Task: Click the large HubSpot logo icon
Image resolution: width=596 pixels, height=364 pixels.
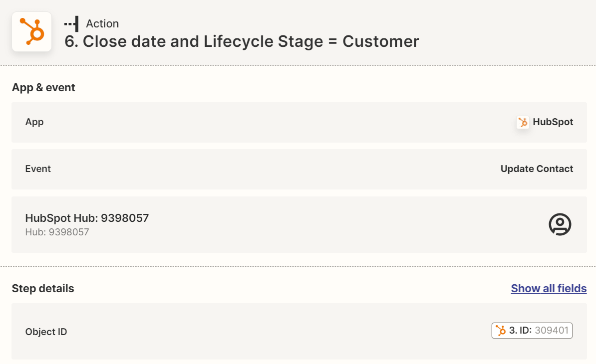Action: 31,31
